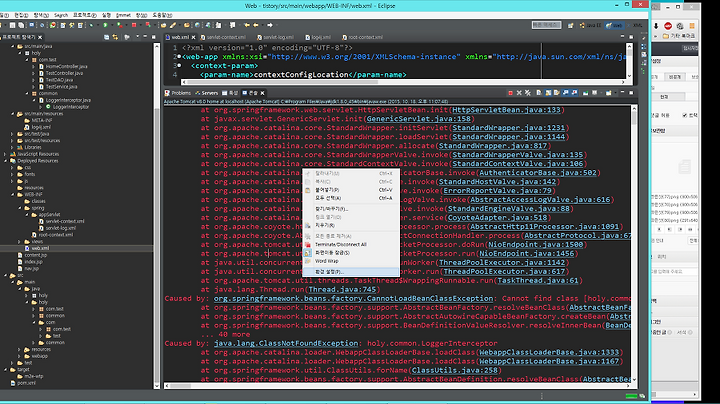Select LoggerInterceptor.java in project tree
The image size is (720, 404).
point(68,100)
